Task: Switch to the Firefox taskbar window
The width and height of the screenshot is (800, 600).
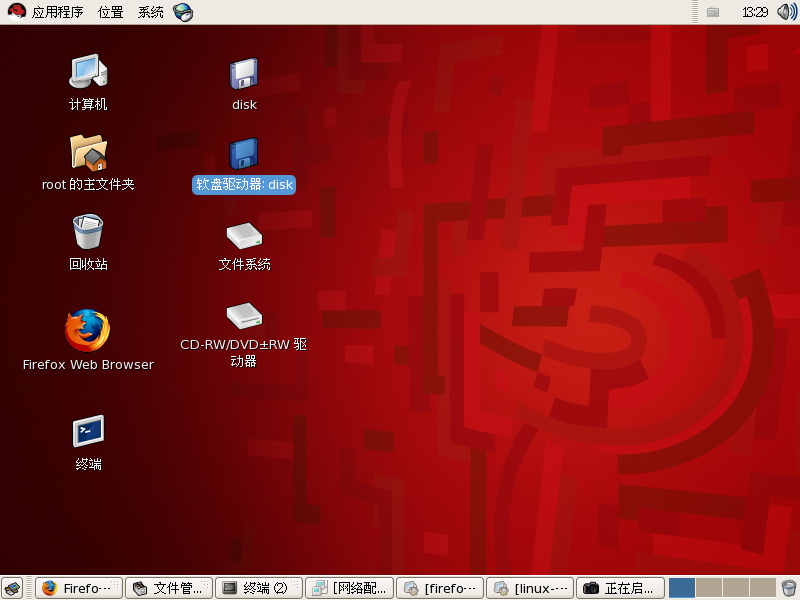Action: click(x=77, y=587)
